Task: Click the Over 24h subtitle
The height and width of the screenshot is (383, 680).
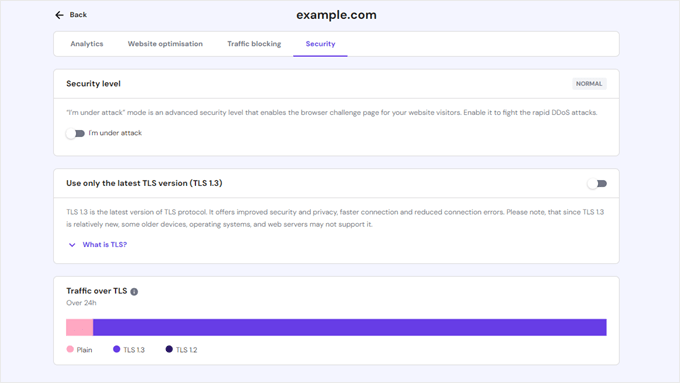Action: pyautogui.click(x=81, y=303)
